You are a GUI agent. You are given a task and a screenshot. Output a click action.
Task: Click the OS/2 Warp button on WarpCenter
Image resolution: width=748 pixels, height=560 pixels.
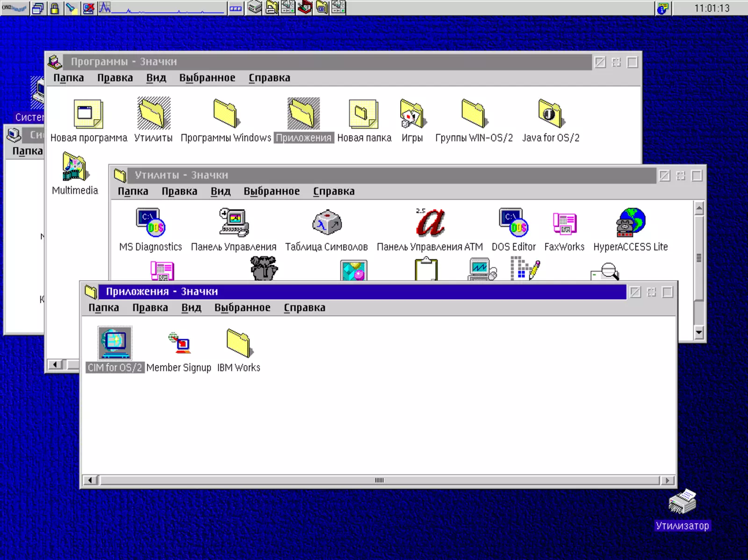14,8
